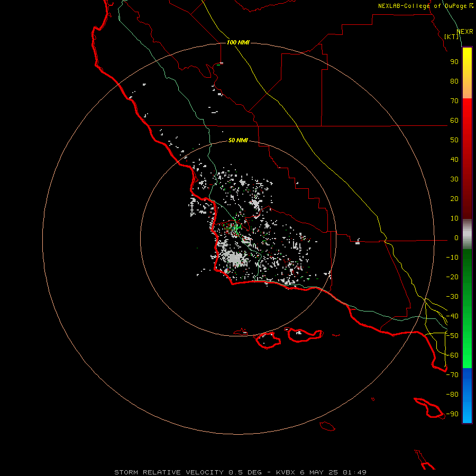Click the large island outline at lower right
This screenshot has height=476, width=476.
pyautogui.click(x=428, y=408)
